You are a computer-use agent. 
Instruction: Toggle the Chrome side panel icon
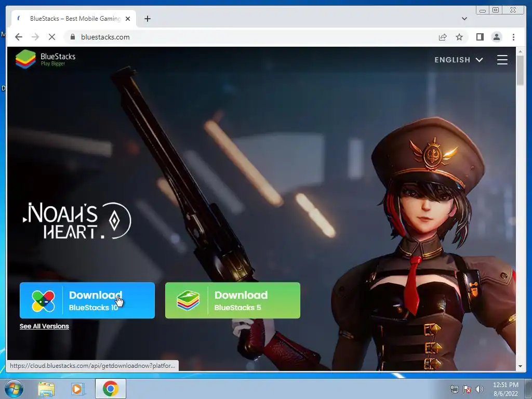pos(480,37)
